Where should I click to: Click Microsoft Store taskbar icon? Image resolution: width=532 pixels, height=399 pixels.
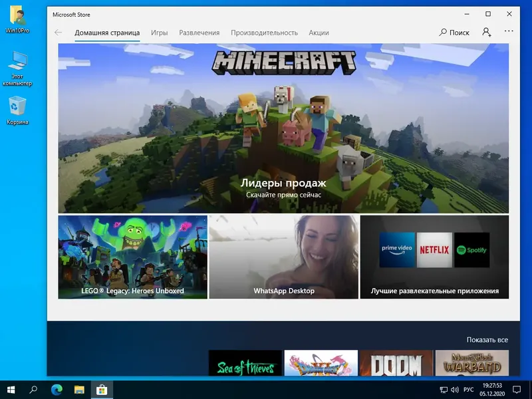102,390
